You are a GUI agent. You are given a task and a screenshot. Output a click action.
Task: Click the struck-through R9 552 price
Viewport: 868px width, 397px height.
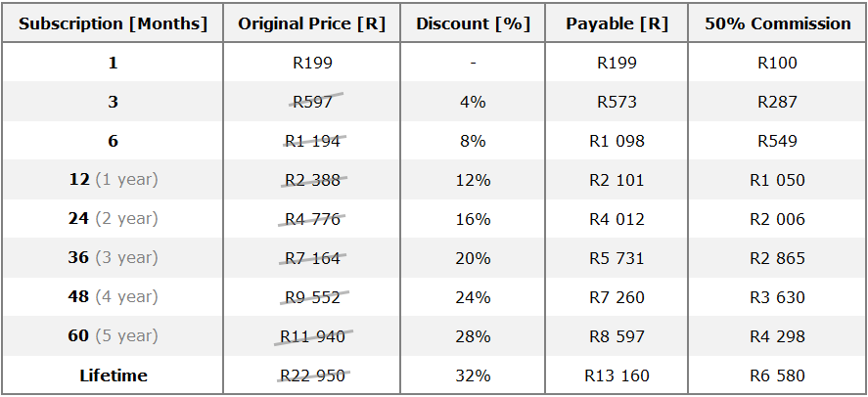pyautogui.click(x=313, y=297)
